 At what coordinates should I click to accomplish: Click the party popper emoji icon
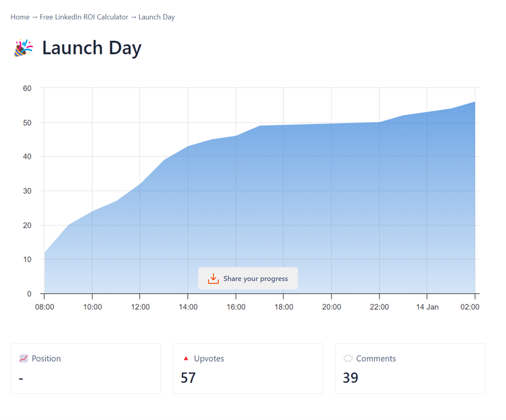24,48
